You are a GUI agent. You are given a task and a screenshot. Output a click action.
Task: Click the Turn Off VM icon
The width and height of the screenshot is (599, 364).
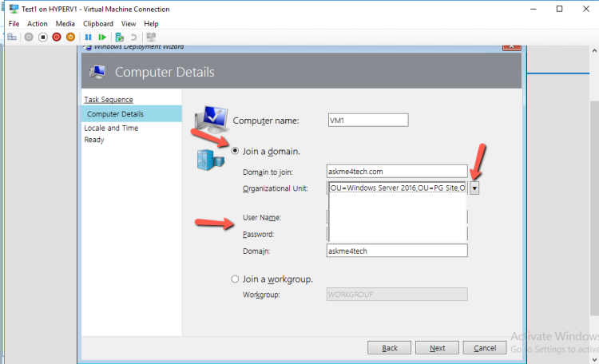42,37
